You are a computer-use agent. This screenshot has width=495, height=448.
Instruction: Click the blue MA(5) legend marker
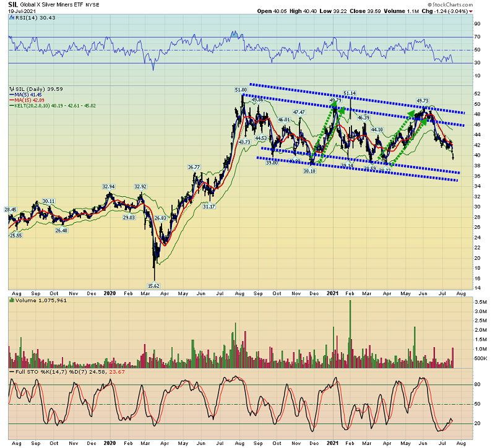[11, 95]
